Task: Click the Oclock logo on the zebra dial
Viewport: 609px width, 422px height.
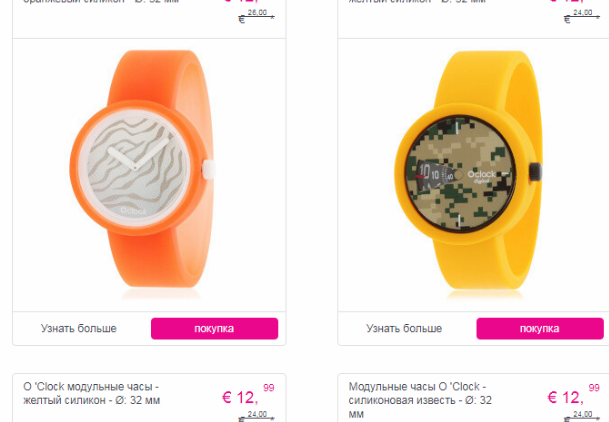Action: (x=133, y=211)
